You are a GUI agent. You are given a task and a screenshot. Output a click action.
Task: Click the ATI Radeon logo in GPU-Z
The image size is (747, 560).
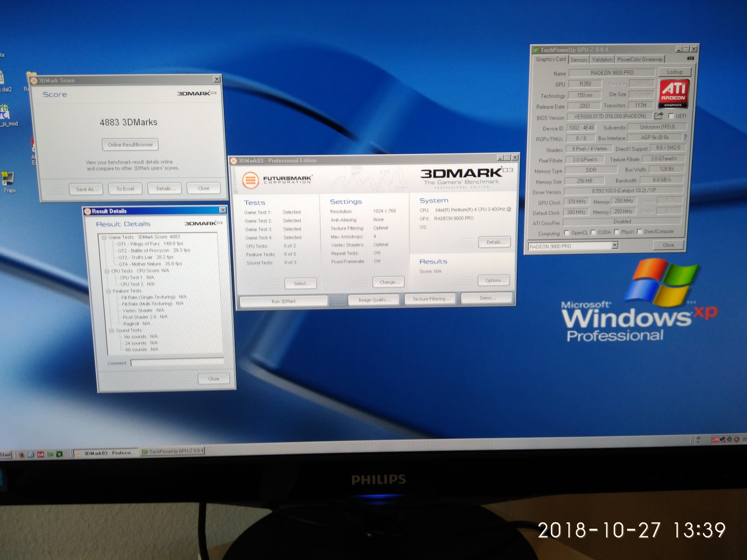click(x=673, y=94)
